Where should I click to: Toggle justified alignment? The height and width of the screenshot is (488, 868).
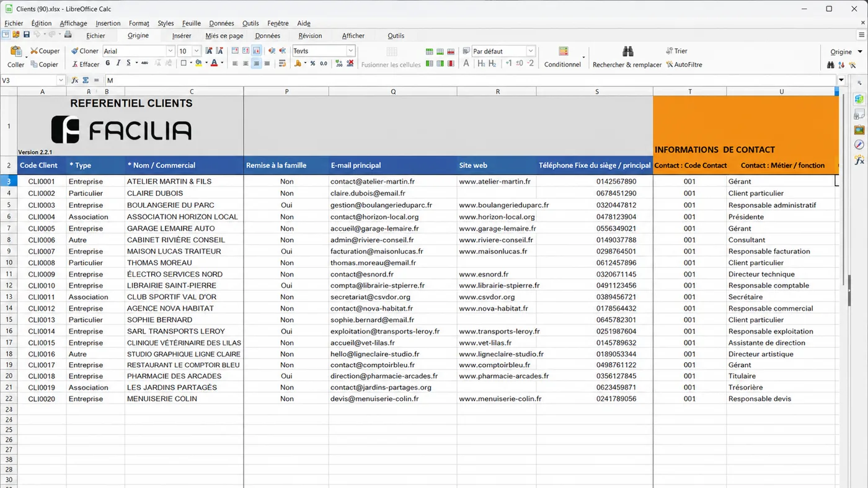click(267, 63)
